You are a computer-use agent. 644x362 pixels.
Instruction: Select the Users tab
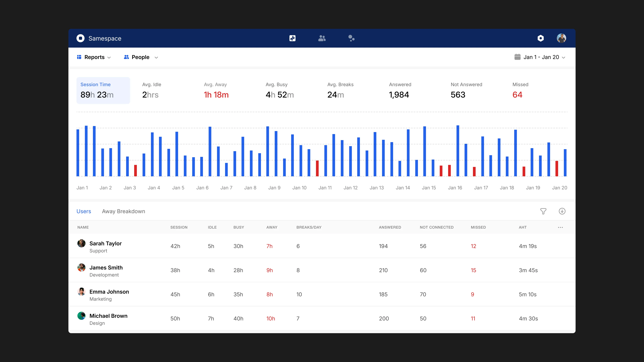click(84, 211)
